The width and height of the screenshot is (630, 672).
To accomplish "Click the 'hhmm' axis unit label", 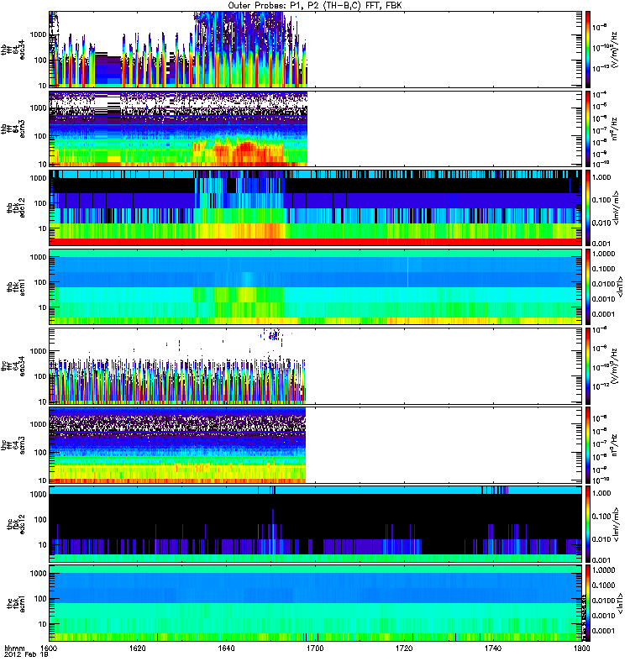I will click(x=14, y=648).
